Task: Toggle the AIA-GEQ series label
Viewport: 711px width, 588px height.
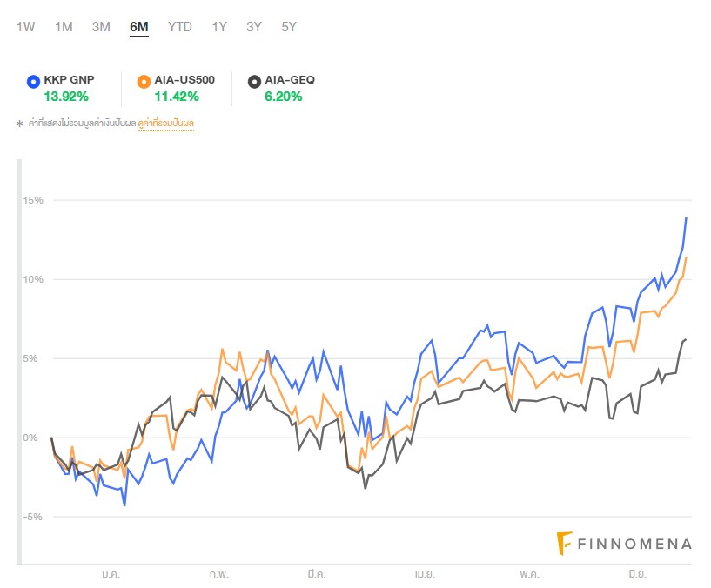Action: (x=291, y=80)
